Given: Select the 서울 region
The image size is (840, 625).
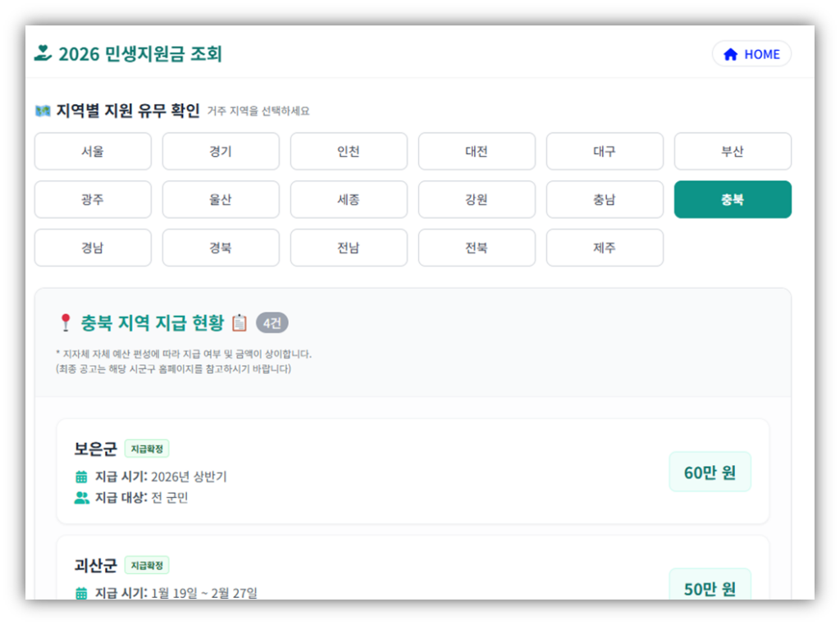Looking at the screenshot, I should [93, 152].
